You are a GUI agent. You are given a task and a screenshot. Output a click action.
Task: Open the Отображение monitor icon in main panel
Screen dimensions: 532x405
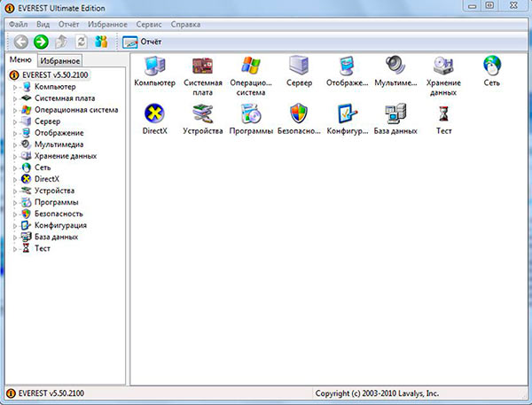click(x=347, y=66)
